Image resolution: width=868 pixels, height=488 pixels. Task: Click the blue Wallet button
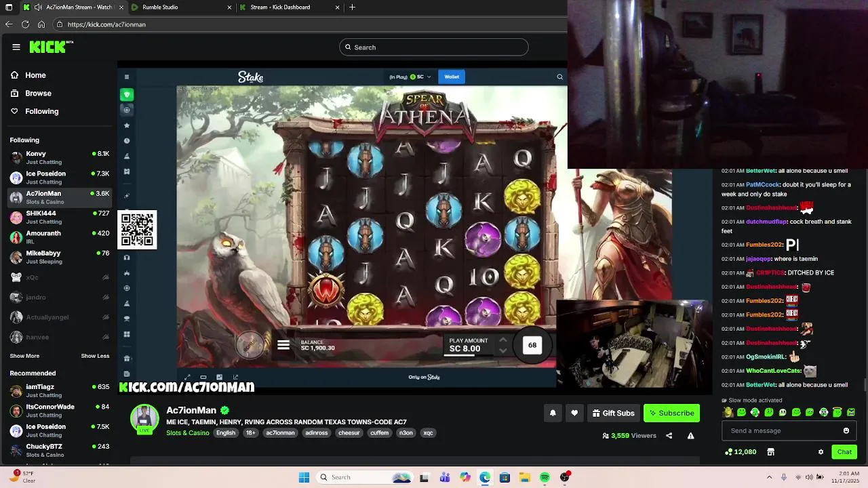[x=452, y=77]
